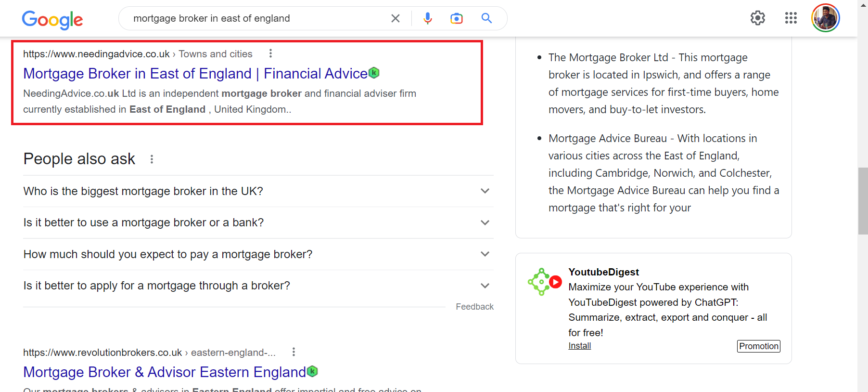The image size is (868, 392).
Task: Open Search by image camera icon
Action: (456, 18)
